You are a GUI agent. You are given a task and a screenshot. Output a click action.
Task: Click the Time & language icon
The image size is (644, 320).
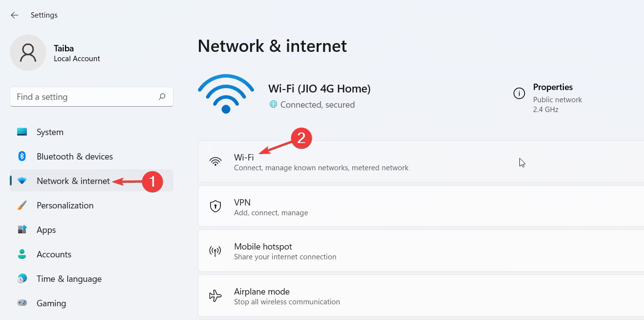click(22, 278)
